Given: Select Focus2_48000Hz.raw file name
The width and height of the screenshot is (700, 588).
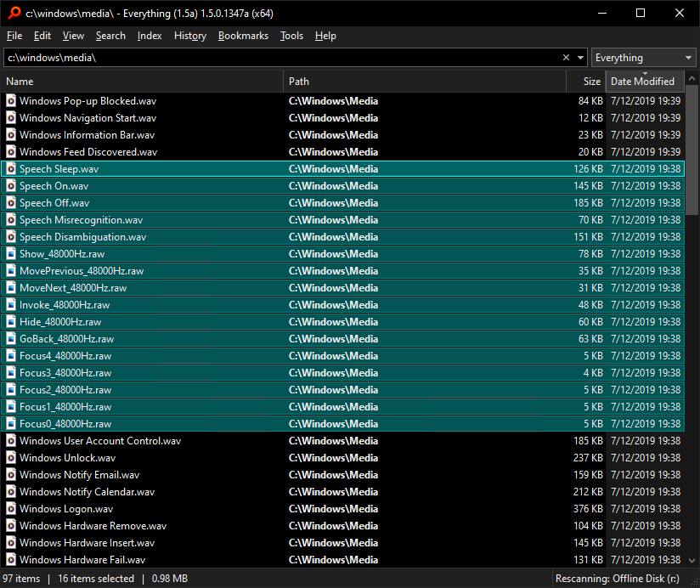Looking at the screenshot, I should click(x=65, y=390).
